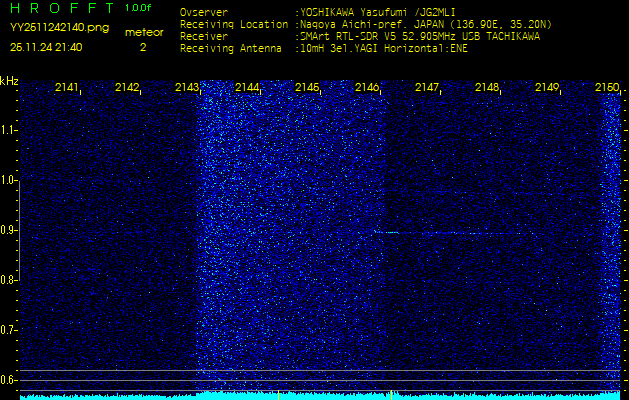Screen dimensions: 629x400
Task: Click the 1.0 kHz axis label
Action: [7, 181]
